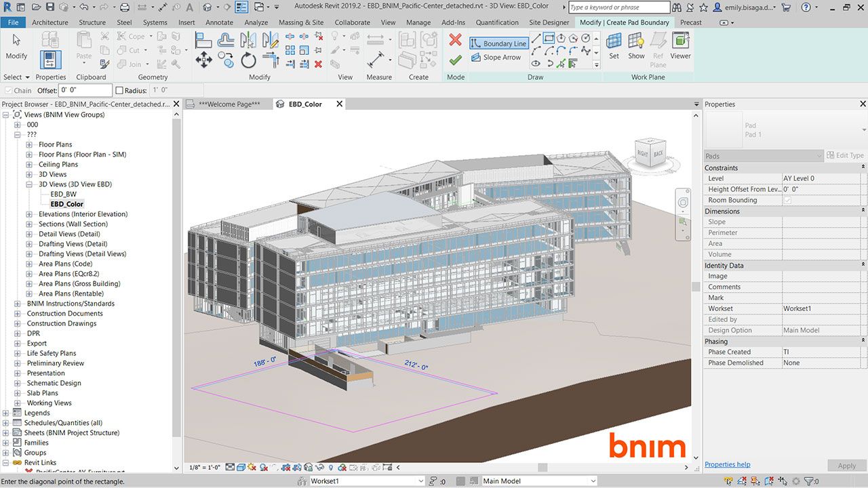Collapse the 3D Views (3D View EBD) node
Viewport: 868px width, 488px height.
29,184
